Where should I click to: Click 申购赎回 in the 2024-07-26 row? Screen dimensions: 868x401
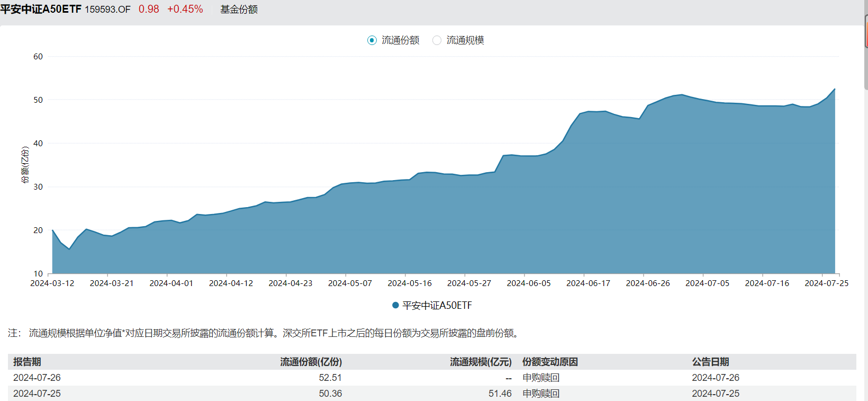[541, 378]
